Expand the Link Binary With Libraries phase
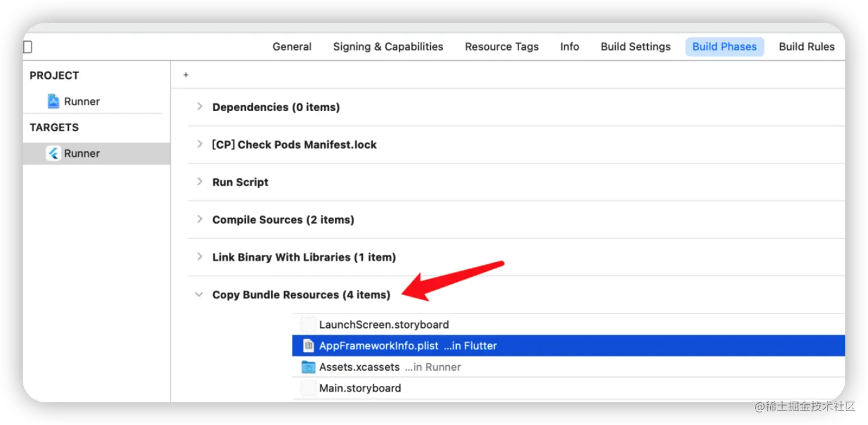Screen dimensions: 868x425 pyautogui.click(x=199, y=257)
